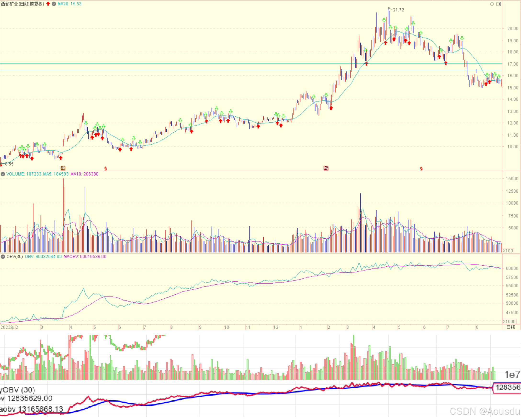Select the MA20: 15.53 indicator label
Image resolution: width=521 pixels, height=420 pixels.
pos(69,4)
